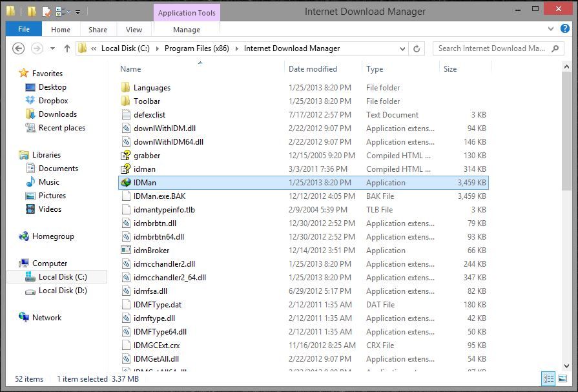This screenshot has width=578, height=392.
Task: Open the Recent locations dropdown arrow
Action: [52, 48]
